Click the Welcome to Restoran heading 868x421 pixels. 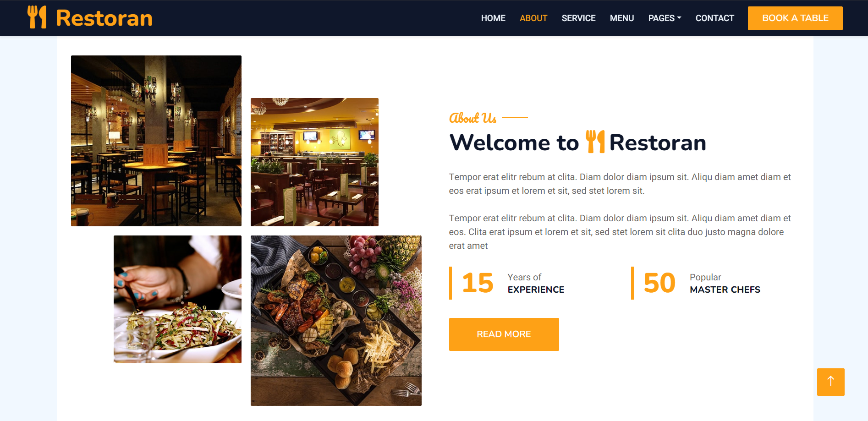(577, 142)
